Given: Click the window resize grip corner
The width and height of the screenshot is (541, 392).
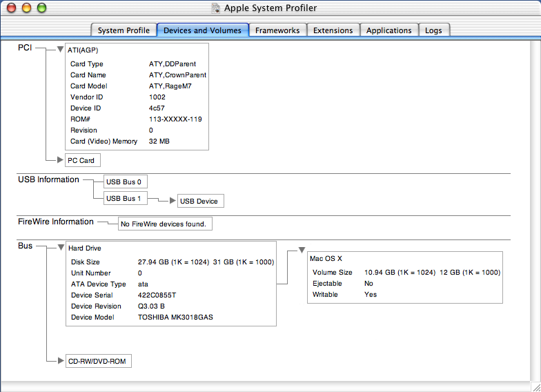Looking at the screenshot, I should (535, 386).
